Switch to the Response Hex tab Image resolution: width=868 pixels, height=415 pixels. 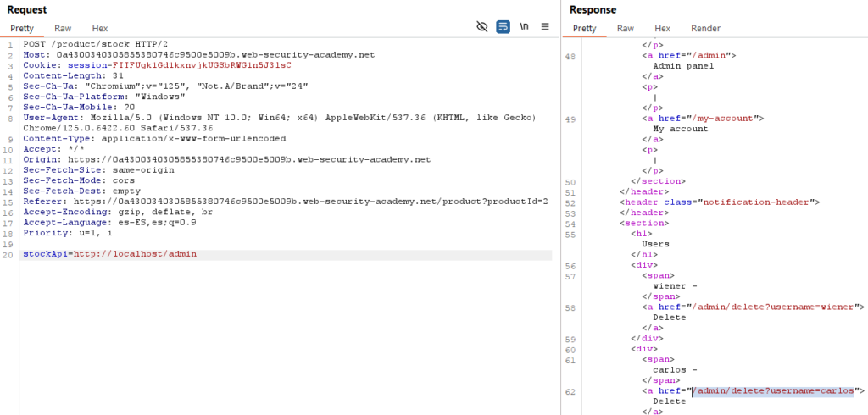(x=662, y=28)
